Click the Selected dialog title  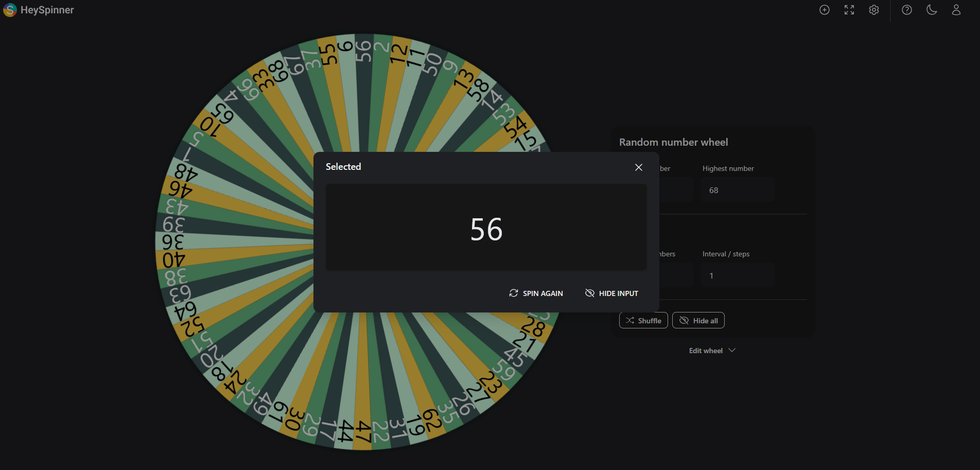point(343,167)
